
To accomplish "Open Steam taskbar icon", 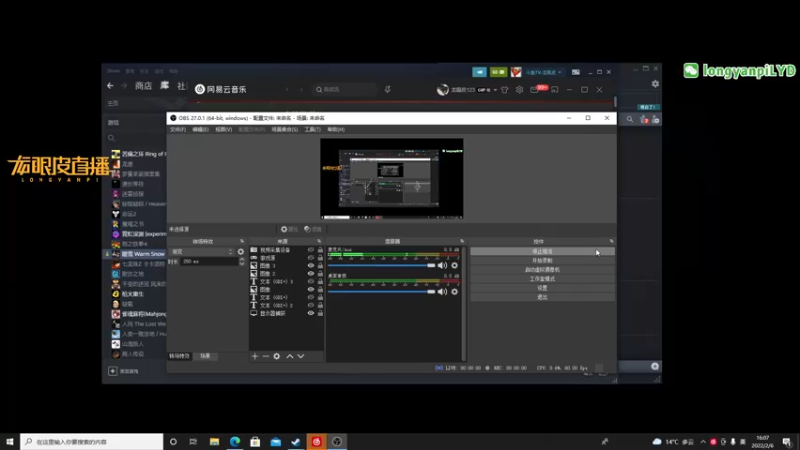I will [296, 441].
